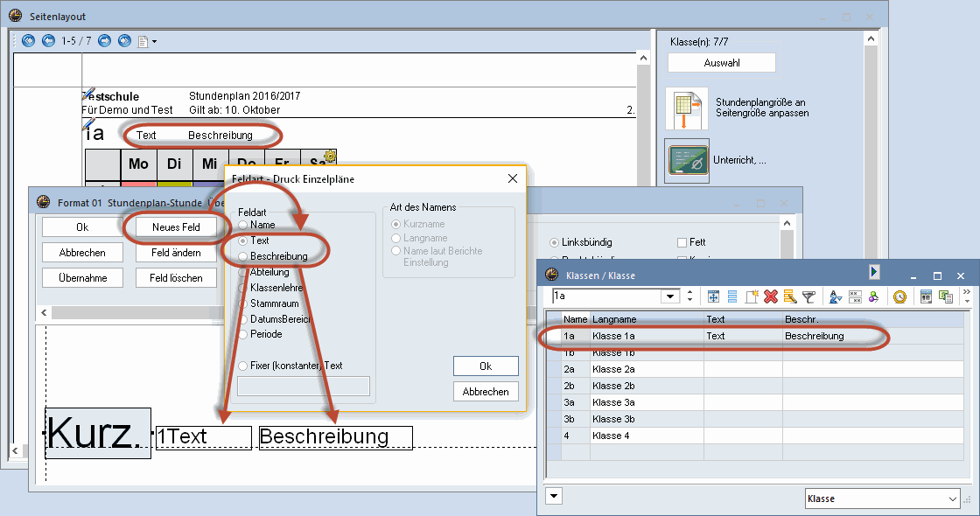Confirm Feldart dialog with Ok
The width and height of the screenshot is (980, 516).
point(486,366)
